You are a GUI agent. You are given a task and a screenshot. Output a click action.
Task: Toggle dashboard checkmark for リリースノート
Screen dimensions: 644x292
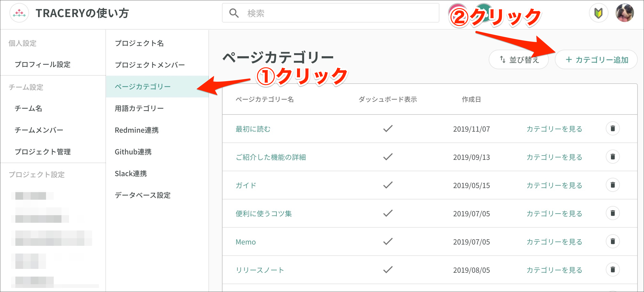pyautogui.click(x=388, y=270)
